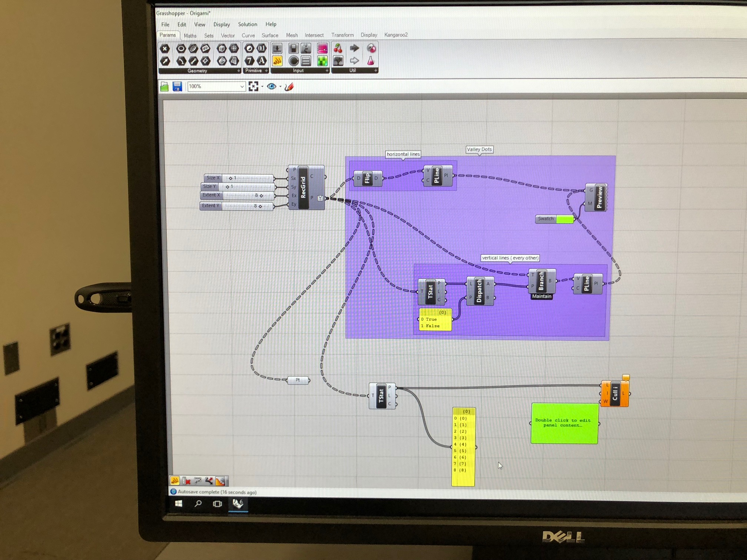Image resolution: width=747 pixels, height=560 pixels.
Task: Click the Zoom Extents icon
Action: (253, 87)
